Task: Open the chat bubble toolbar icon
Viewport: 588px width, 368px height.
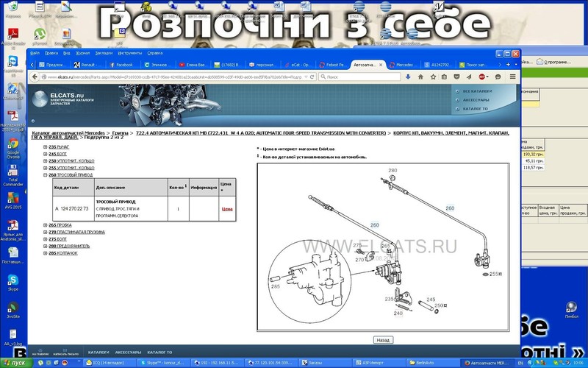Action: (x=498, y=77)
